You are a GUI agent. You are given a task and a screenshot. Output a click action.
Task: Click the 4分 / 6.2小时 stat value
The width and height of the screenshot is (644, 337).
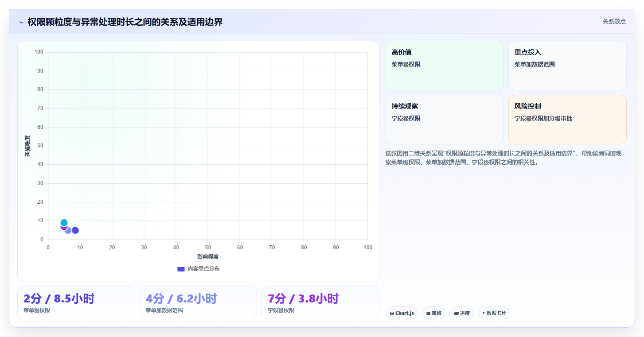click(x=181, y=298)
